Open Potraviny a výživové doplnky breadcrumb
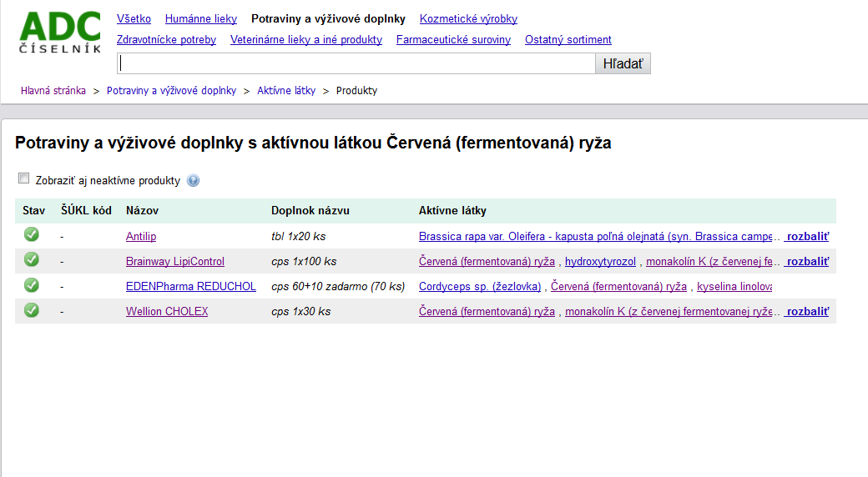The height and width of the screenshot is (477, 868). coord(172,91)
